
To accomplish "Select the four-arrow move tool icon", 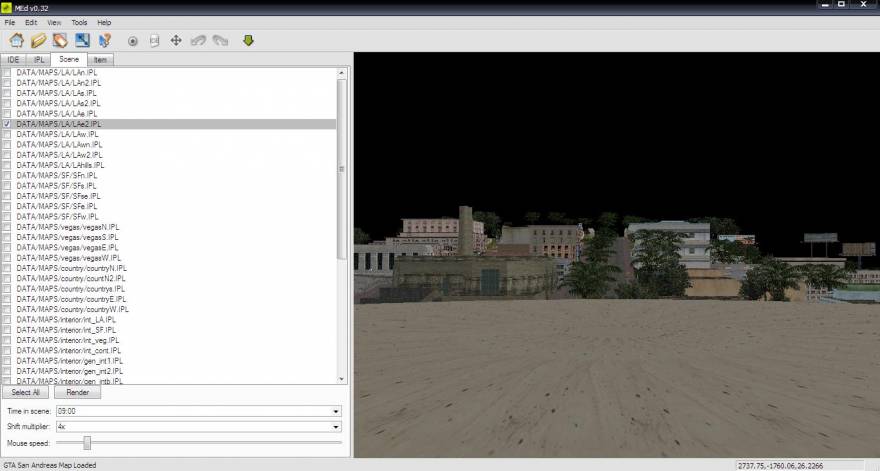I will point(176,40).
